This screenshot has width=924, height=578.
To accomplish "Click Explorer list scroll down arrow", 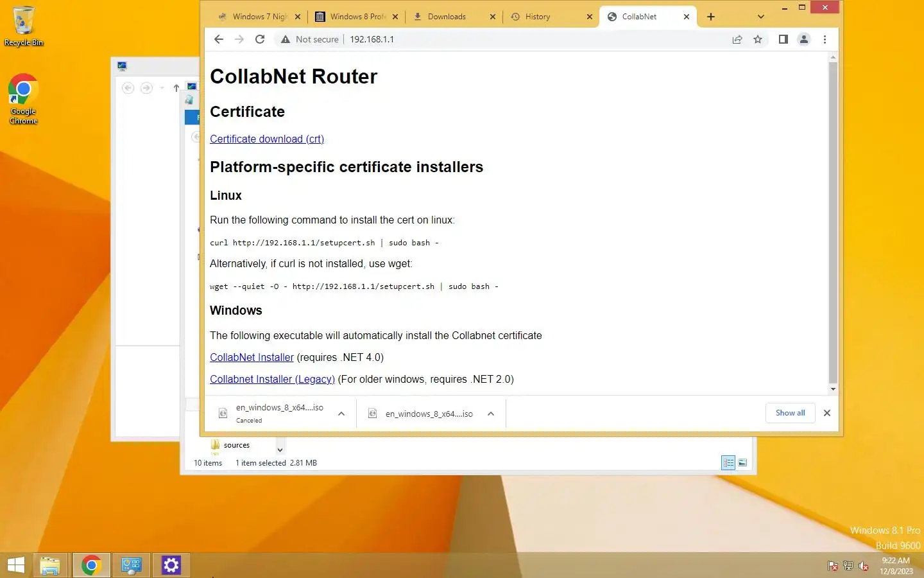I will [280, 450].
